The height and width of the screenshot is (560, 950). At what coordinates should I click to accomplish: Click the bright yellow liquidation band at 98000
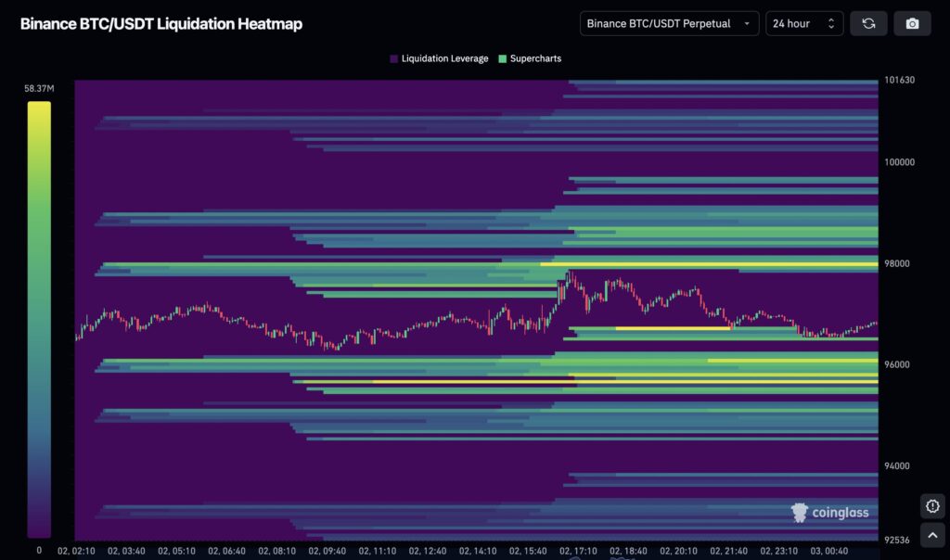click(x=709, y=264)
